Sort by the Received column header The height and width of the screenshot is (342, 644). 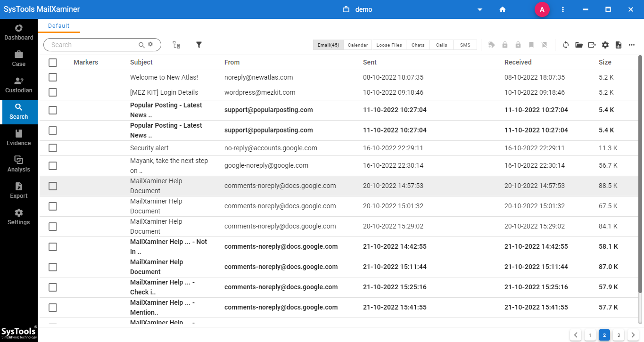[x=518, y=62]
